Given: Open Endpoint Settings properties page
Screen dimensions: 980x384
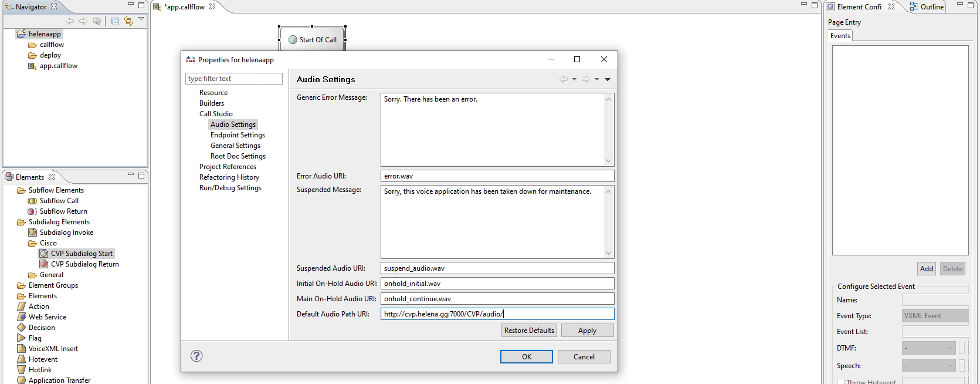Looking at the screenshot, I should tap(238, 135).
